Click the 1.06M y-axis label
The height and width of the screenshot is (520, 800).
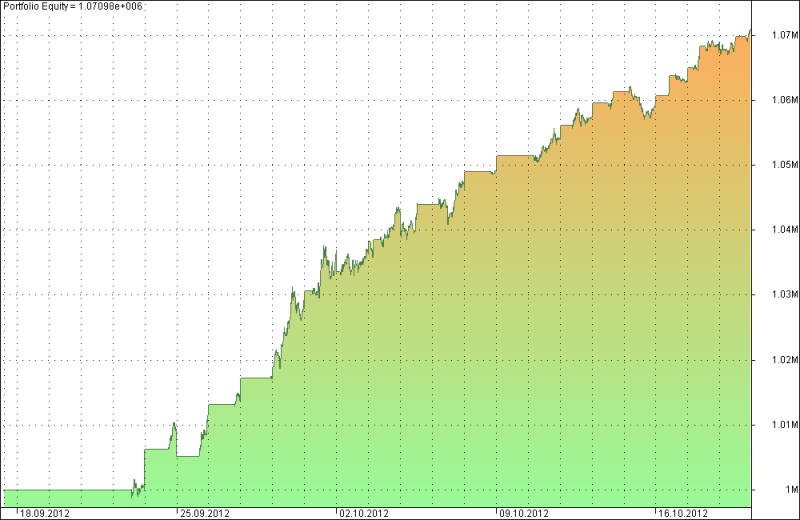tap(785, 100)
